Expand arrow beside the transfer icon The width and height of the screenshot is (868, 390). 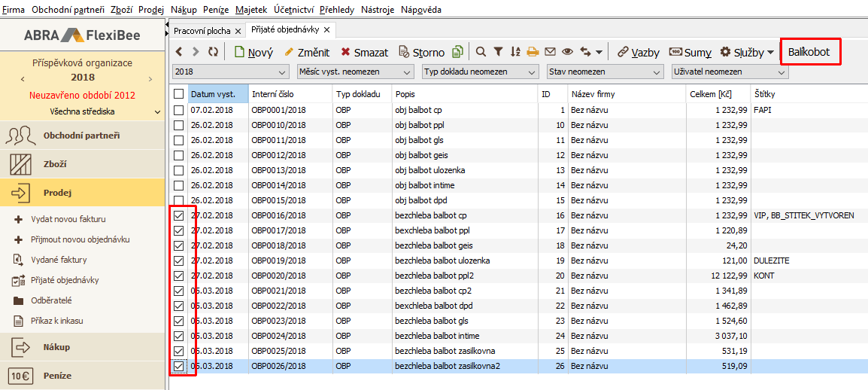pos(599,53)
